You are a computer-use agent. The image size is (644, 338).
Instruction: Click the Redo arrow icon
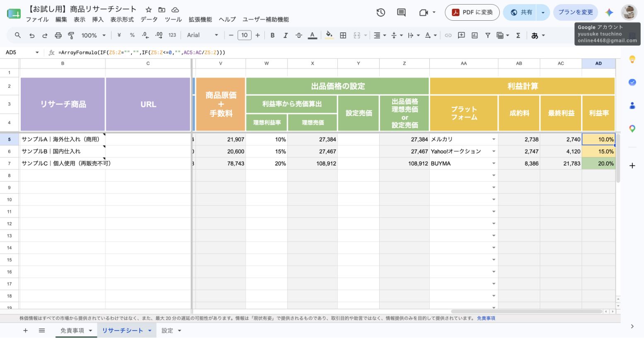click(x=45, y=35)
